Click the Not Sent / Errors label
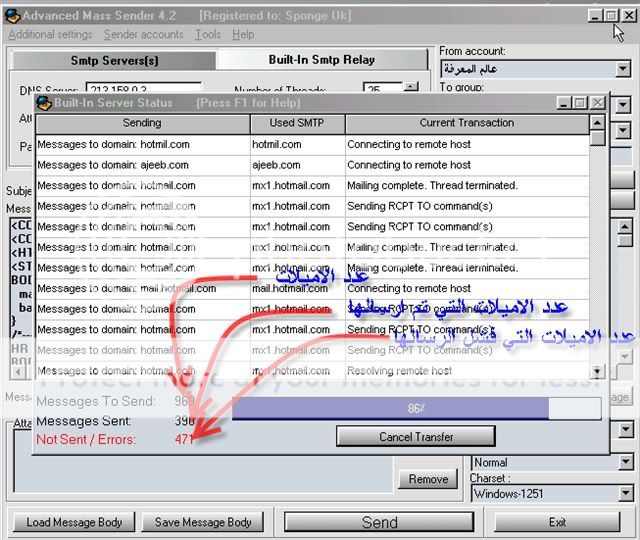This screenshot has width=640, height=540. [x=86, y=440]
